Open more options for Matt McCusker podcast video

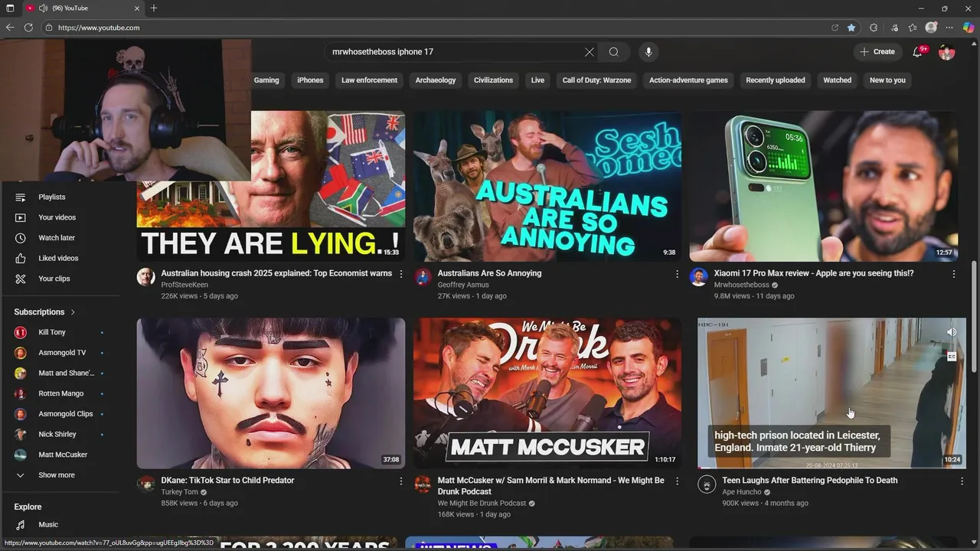pyautogui.click(x=677, y=481)
